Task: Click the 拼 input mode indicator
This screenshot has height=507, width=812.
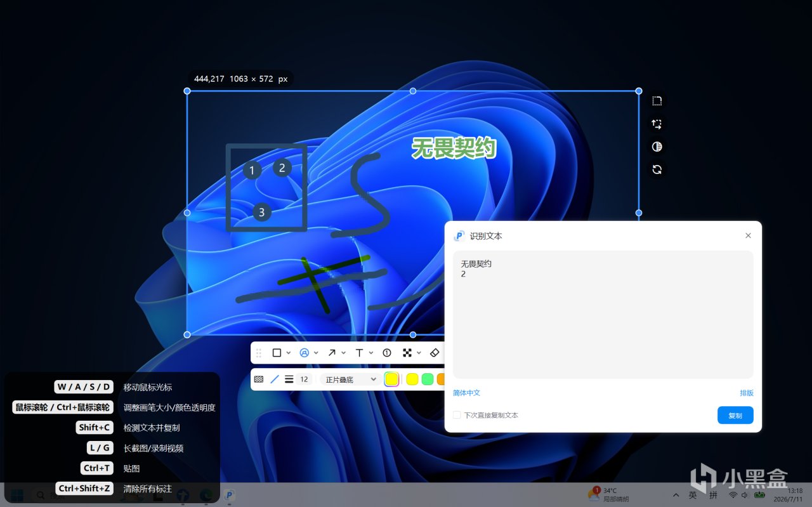Action: 714,495
